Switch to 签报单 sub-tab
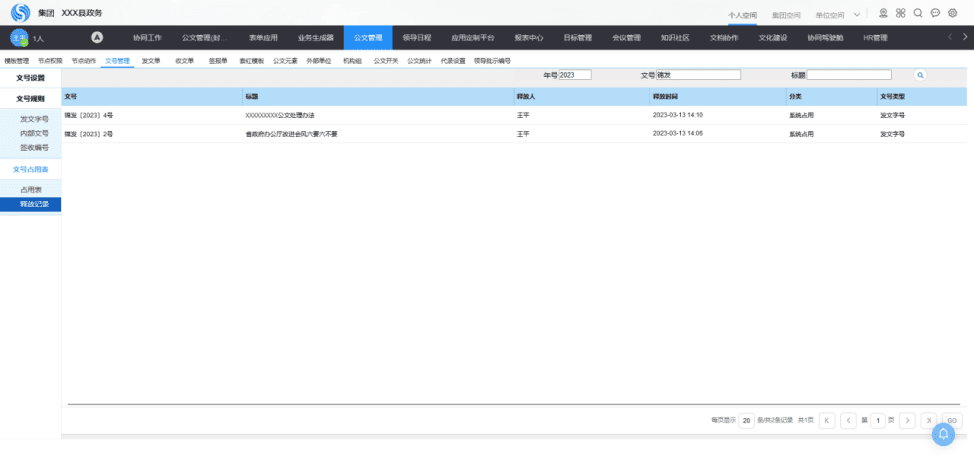This screenshot has height=466, width=974. 218,61
